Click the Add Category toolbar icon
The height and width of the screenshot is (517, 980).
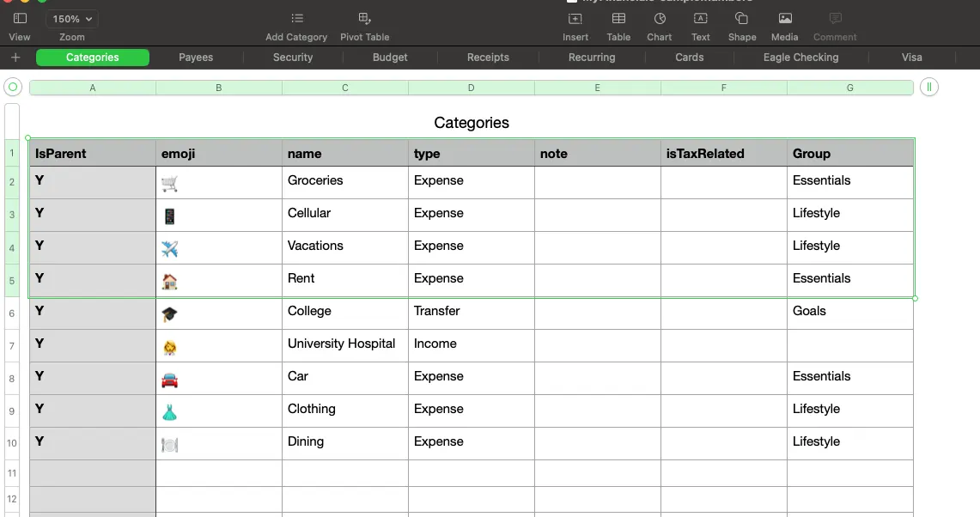click(x=296, y=19)
